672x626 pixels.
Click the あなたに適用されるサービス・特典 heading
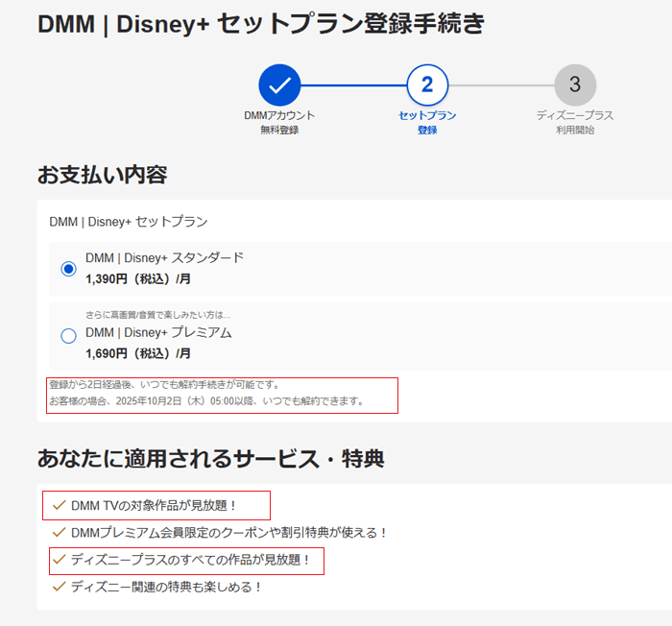(x=210, y=458)
